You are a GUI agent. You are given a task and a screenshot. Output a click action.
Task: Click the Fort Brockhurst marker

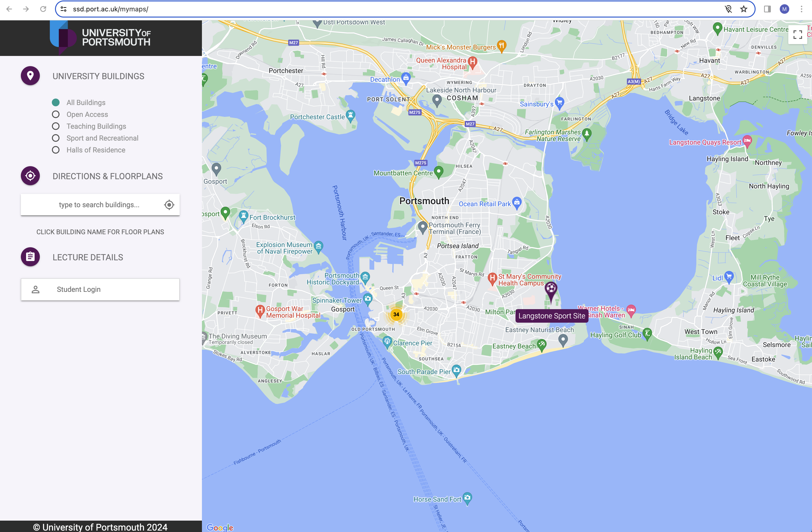tap(243, 216)
